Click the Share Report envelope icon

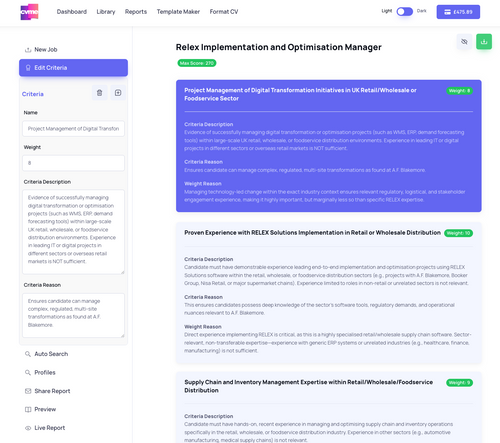[x=28, y=391]
